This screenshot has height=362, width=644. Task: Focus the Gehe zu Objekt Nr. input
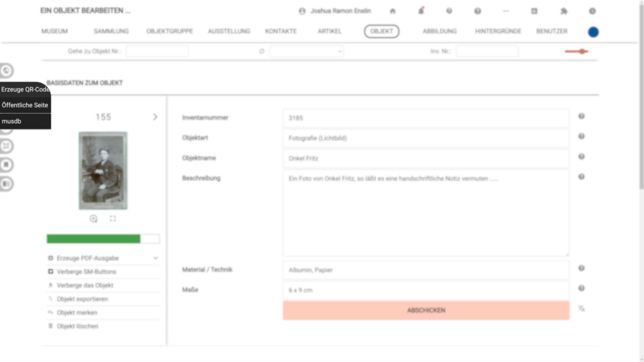[157, 52]
